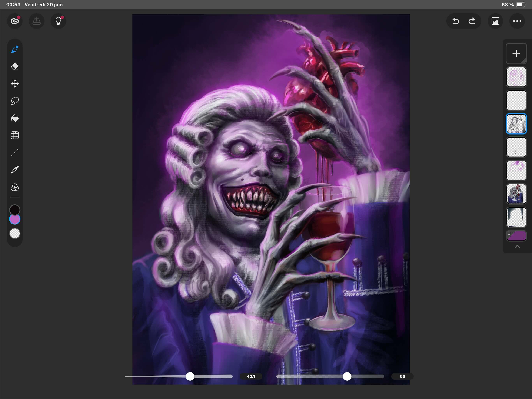Select the grayscale sketch layer thumbnail
The width and height of the screenshot is (532, 399).
(x=516, y=124)
